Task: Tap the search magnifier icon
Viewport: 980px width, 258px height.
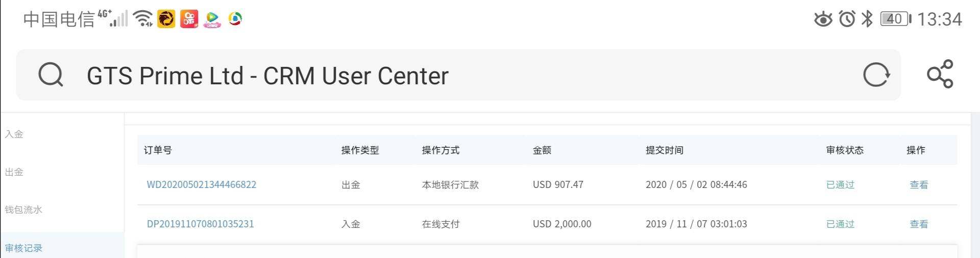Action: click(51, 76)
